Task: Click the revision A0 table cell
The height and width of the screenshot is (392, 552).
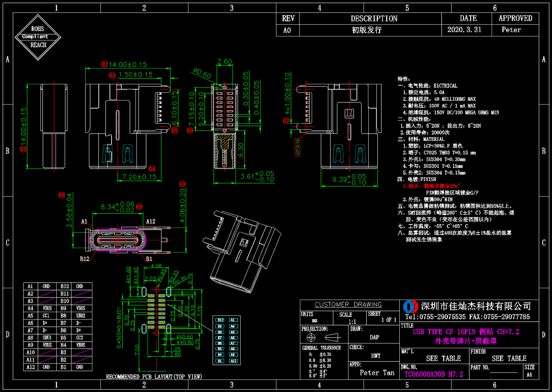Action: click(x=287, y=30)
